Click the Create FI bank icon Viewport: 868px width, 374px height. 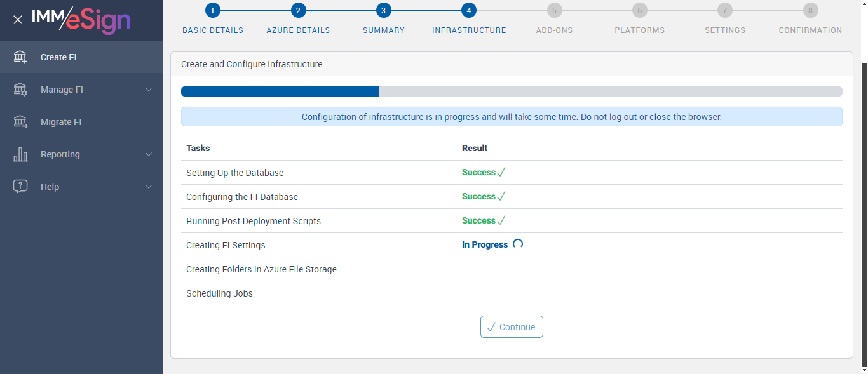point(20,57)
